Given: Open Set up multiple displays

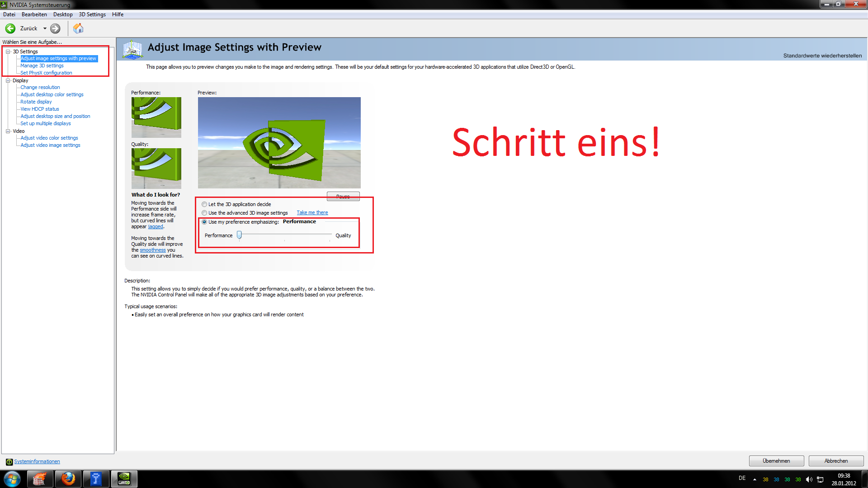Looking at the screenshot, I should coord(46,123).
